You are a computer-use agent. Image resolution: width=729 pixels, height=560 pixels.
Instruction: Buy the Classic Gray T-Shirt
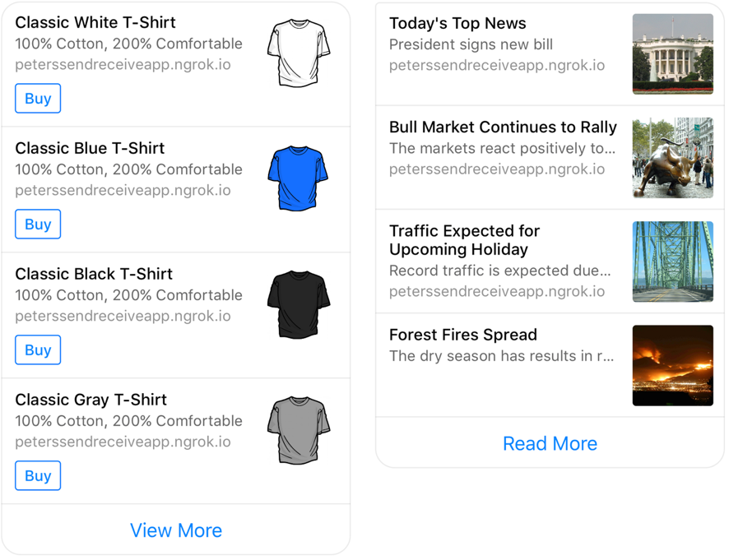(x=38, y=475)
